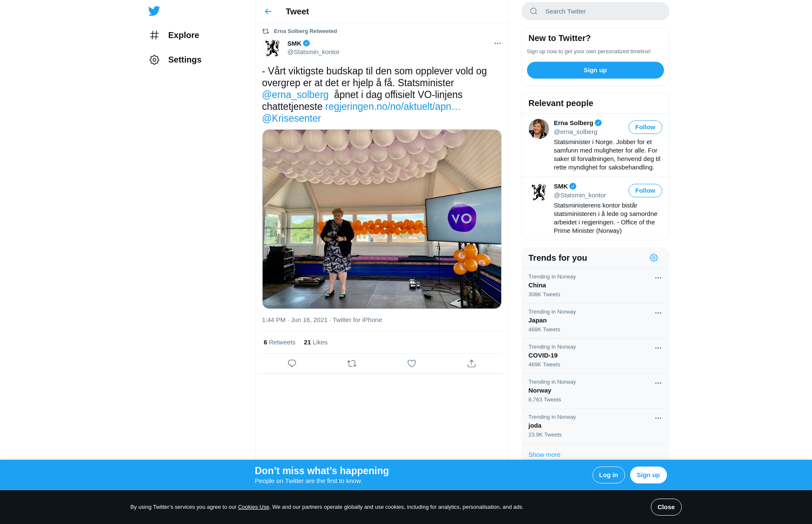This screenshot has height=524, width=812.
Task: Click Erna Solberg Retweeted label
Action: pos(305,31)
